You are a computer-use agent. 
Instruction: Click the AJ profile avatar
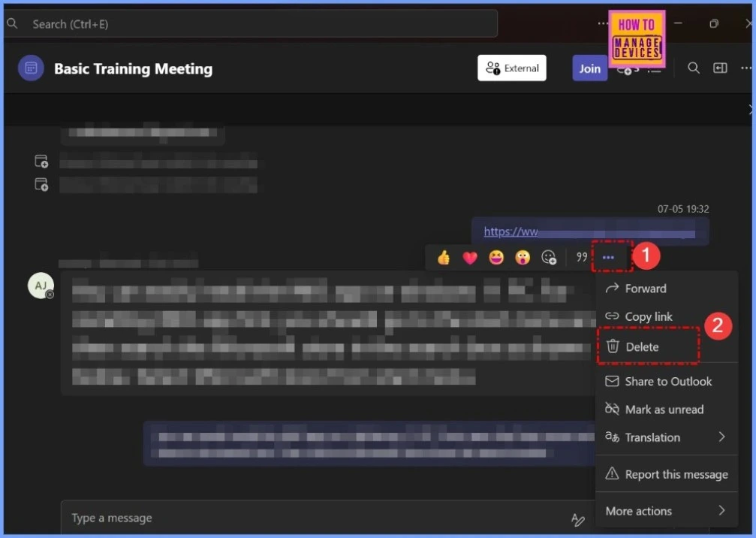[41, 286]
